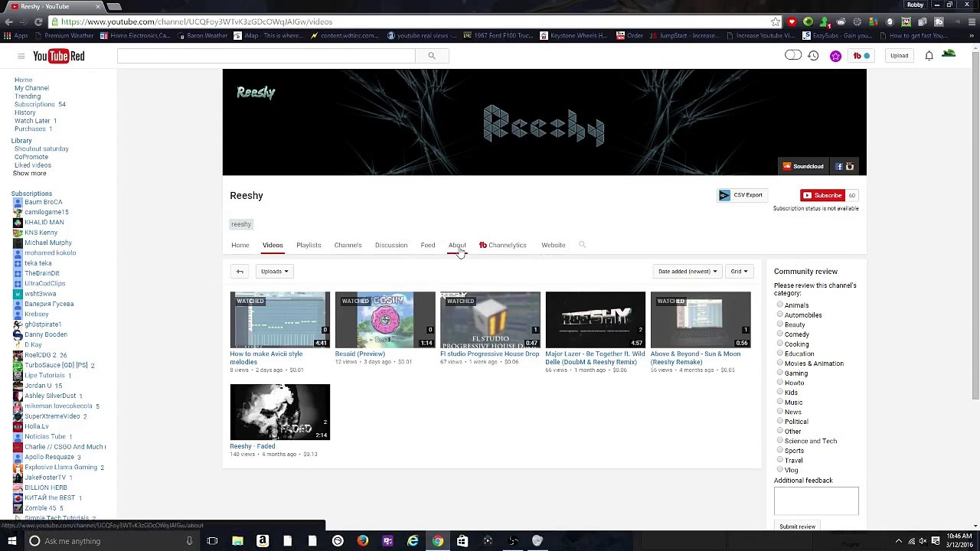The image size is (980, 551).
Task: Click the search magnifier button
Action: point(431,56)
